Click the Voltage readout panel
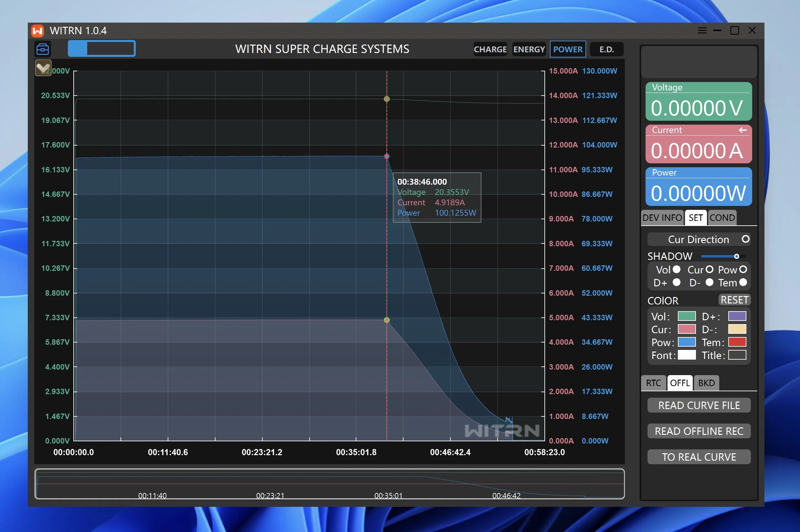This screenshot has width=800, height=532. click(699, 101)
